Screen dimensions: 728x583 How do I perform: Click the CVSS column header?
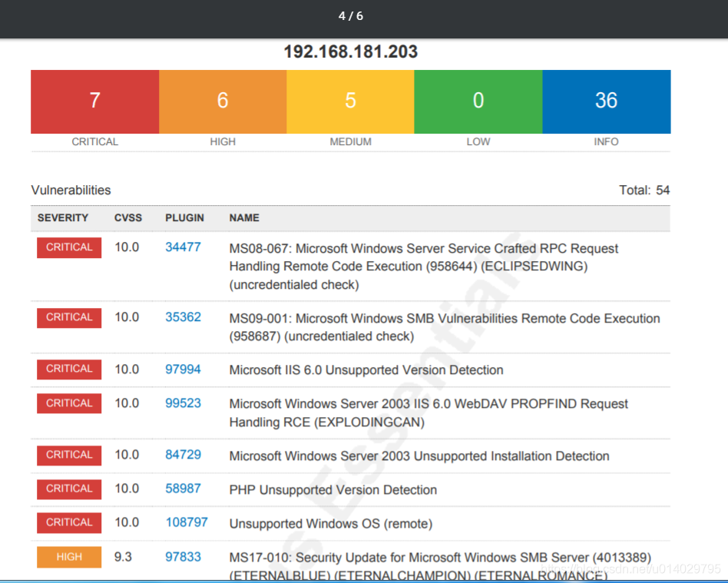click(x=128, y=218)
